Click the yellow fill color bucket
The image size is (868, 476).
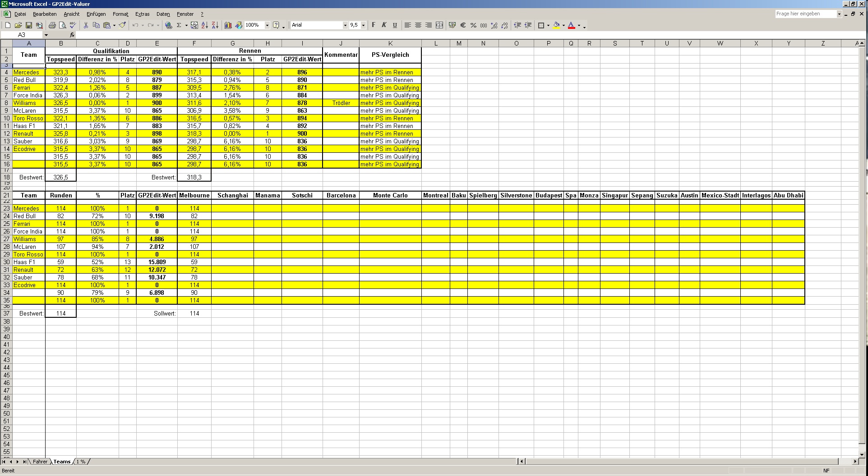(556, 25)
